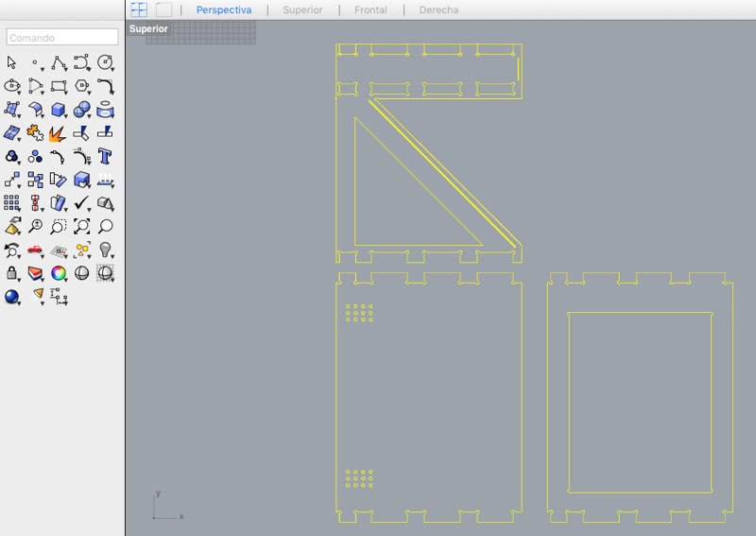
Task: Toggle the four-viewport layout button
Action: (x=139, y=9)
